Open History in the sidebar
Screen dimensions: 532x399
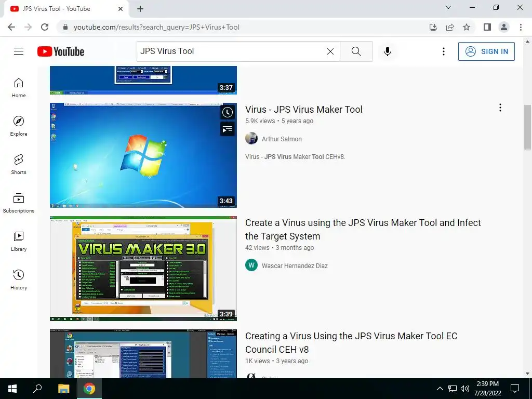(x=19, y=280)
